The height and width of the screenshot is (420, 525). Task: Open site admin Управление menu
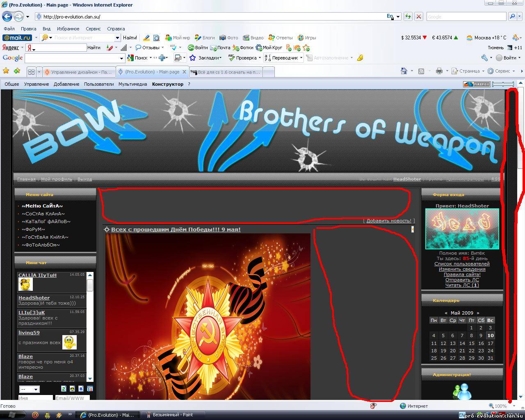pos(37,84)
